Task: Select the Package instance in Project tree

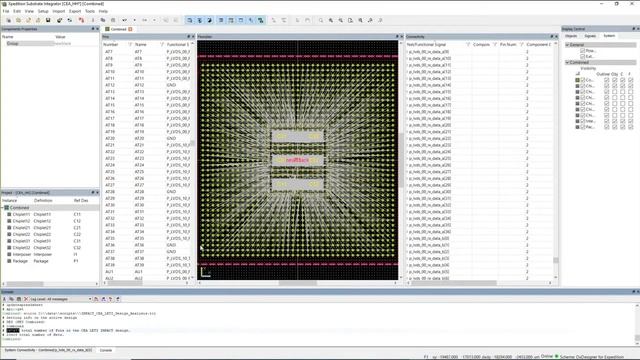Action: [x=20, y=261]
